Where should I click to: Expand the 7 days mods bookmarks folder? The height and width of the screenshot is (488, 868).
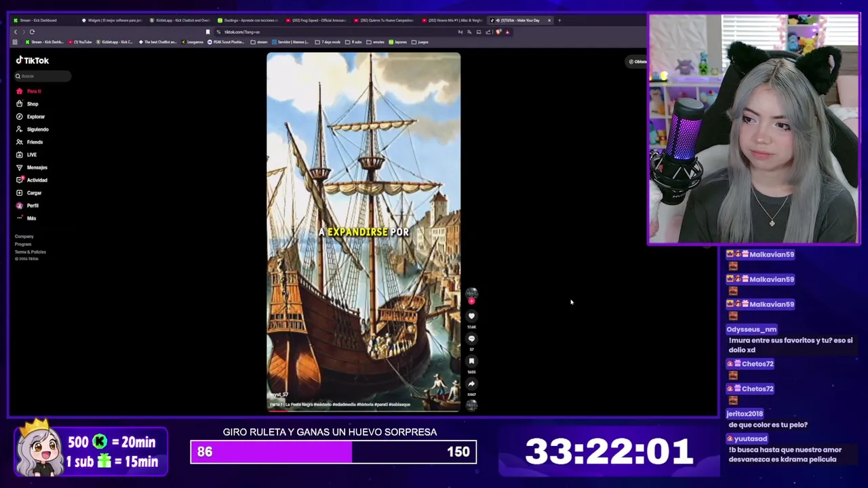point(329,42)
